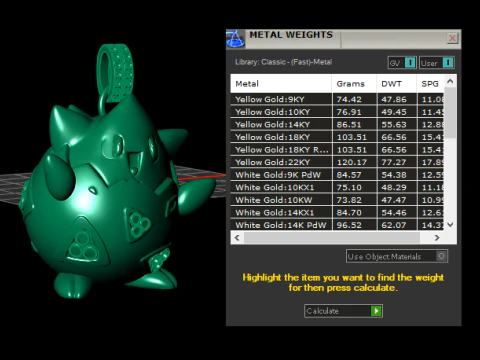Image resolution: width=480 pixels, height=360 pixels.
Task: Enable Use Object Materials option
Action: 397,256
